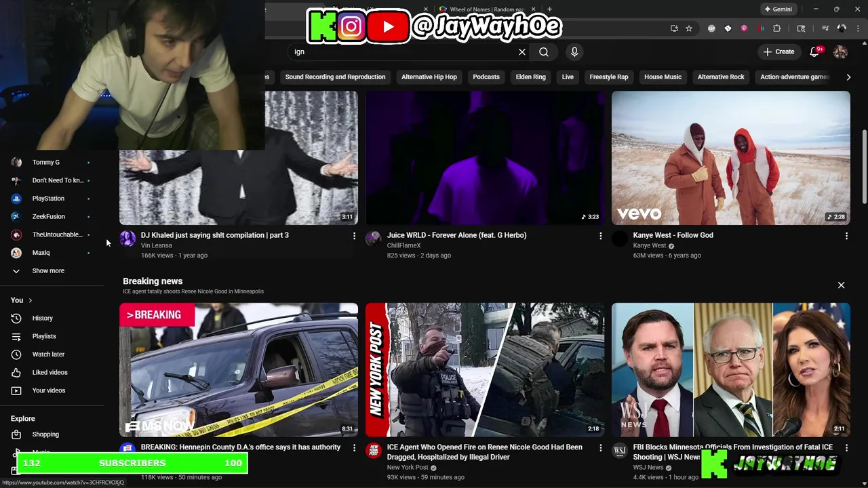Image resolution: width=868 pixels, height=488 pixels.
Task: Open options for Juice WRLD Forever Alone
Action: (600, 236)
